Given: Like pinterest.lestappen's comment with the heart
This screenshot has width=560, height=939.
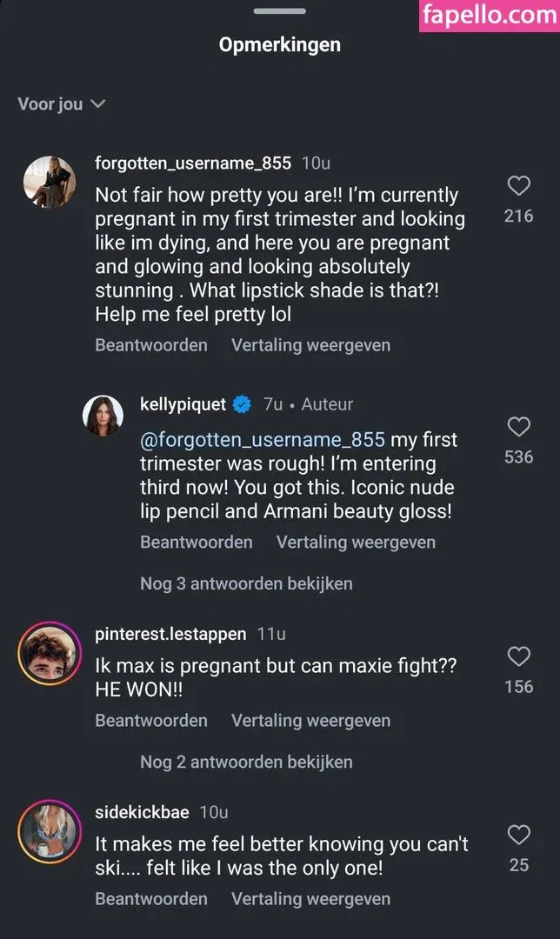Looking at the screenshot, I should pos(519,656).
